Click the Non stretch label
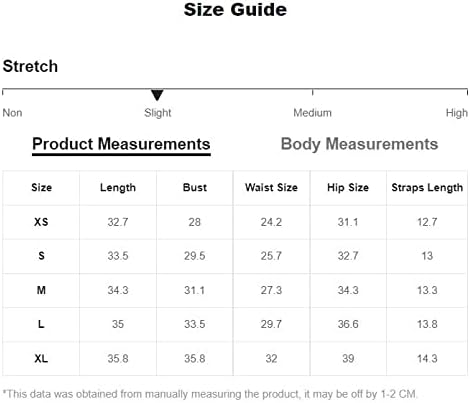 tap(12, 113)
